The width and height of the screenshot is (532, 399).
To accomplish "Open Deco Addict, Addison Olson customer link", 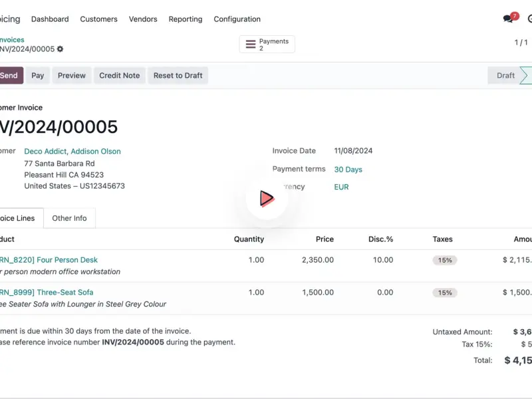I will tap(72, 152).
